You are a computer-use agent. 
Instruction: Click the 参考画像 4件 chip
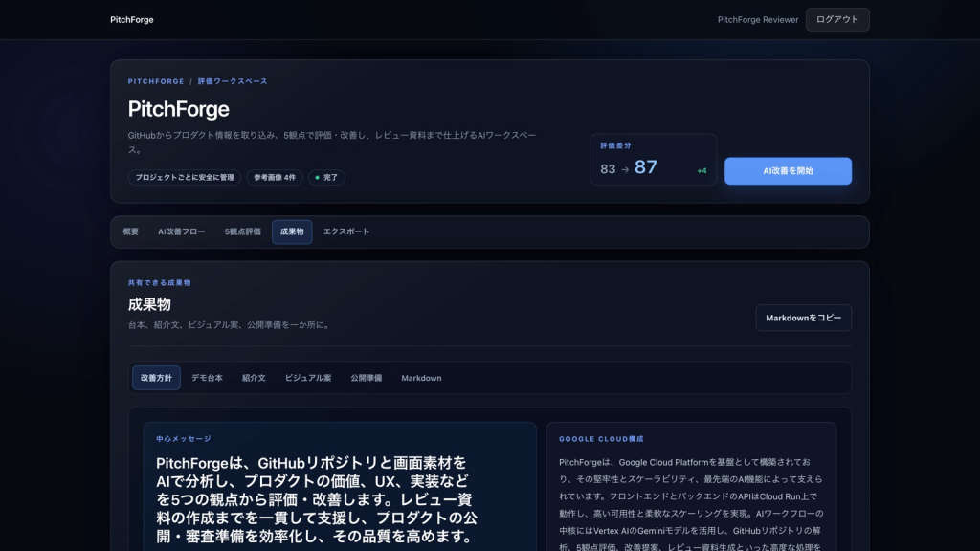tap(275, 177)
